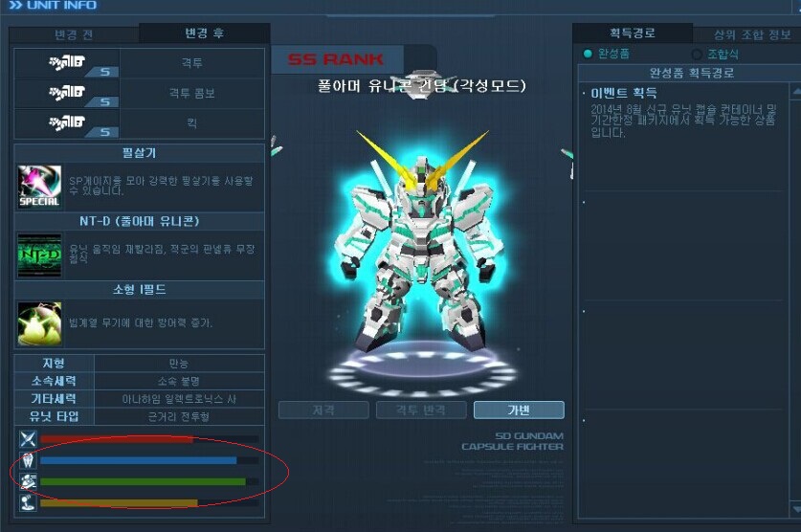
Task: Select the 조합식 radio button
Action: click(x=697, y=55)
